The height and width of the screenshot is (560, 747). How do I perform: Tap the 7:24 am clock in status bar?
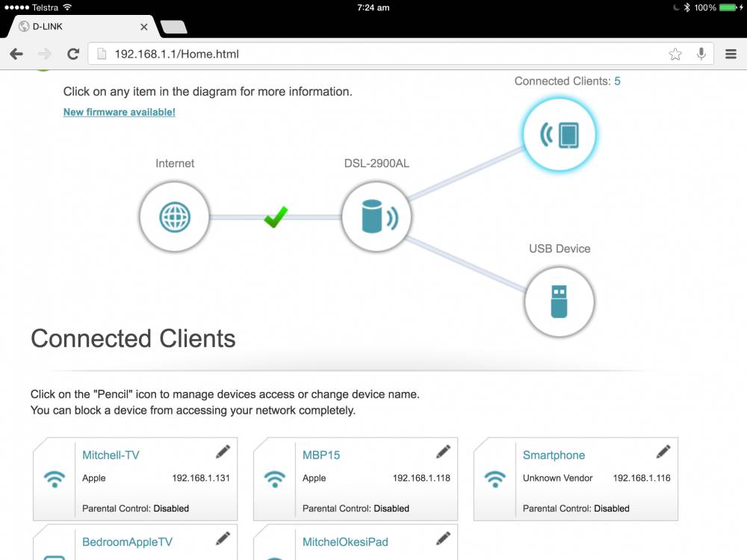[373, 7]
